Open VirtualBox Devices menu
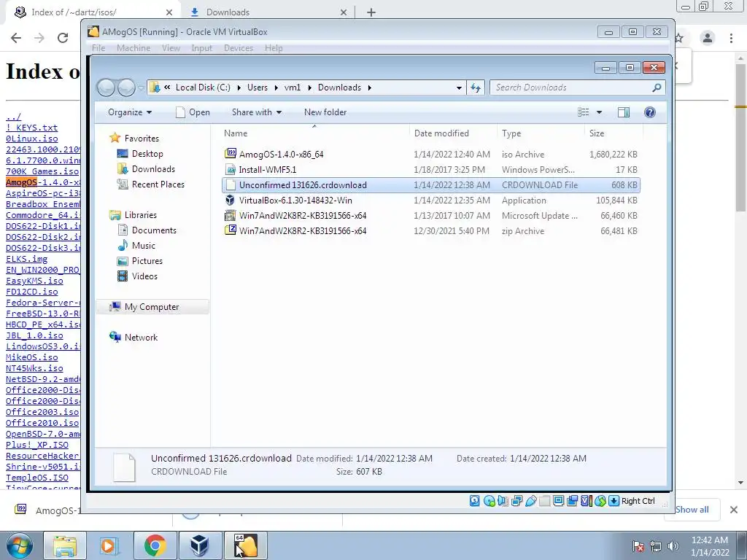This screenshot has width=747, height=560. coord(239,48)
